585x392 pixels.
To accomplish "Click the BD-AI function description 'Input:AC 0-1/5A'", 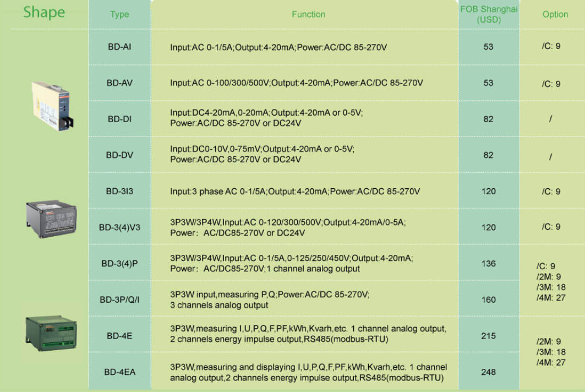I will (201, 47).
